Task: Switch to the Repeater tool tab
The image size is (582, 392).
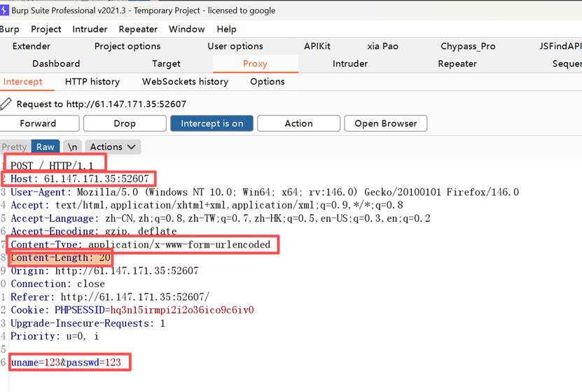Action: [x=457, y=64]
